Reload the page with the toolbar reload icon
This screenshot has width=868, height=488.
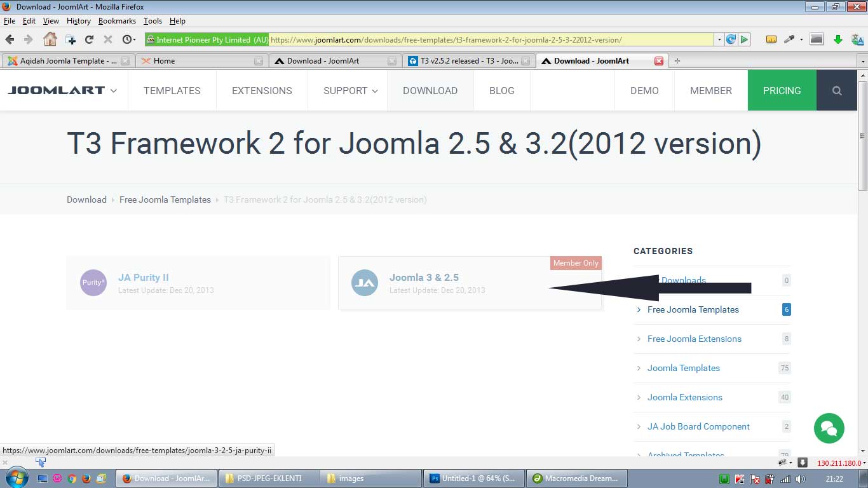(x=89, y=39)
